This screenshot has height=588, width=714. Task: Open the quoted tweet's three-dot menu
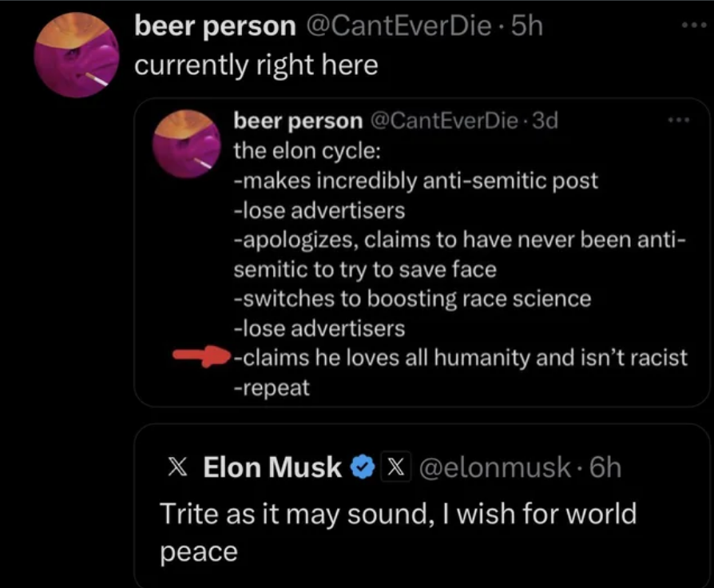click(678, 121)
